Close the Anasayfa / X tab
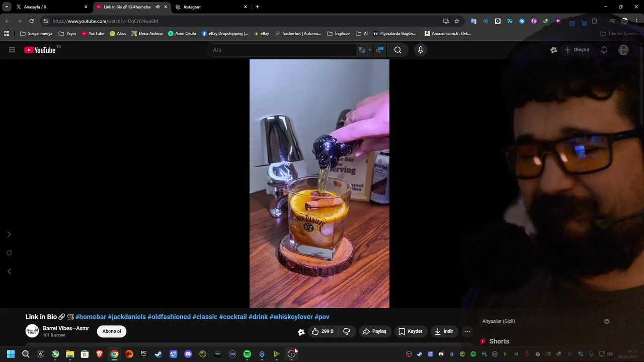 tap(86, 7)
